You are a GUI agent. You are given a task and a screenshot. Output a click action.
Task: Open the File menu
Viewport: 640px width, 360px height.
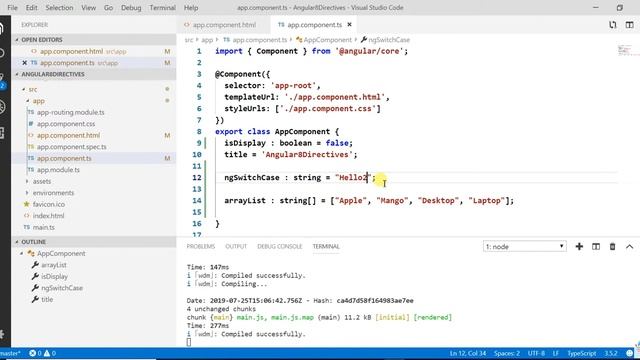(x=13, y=8)
